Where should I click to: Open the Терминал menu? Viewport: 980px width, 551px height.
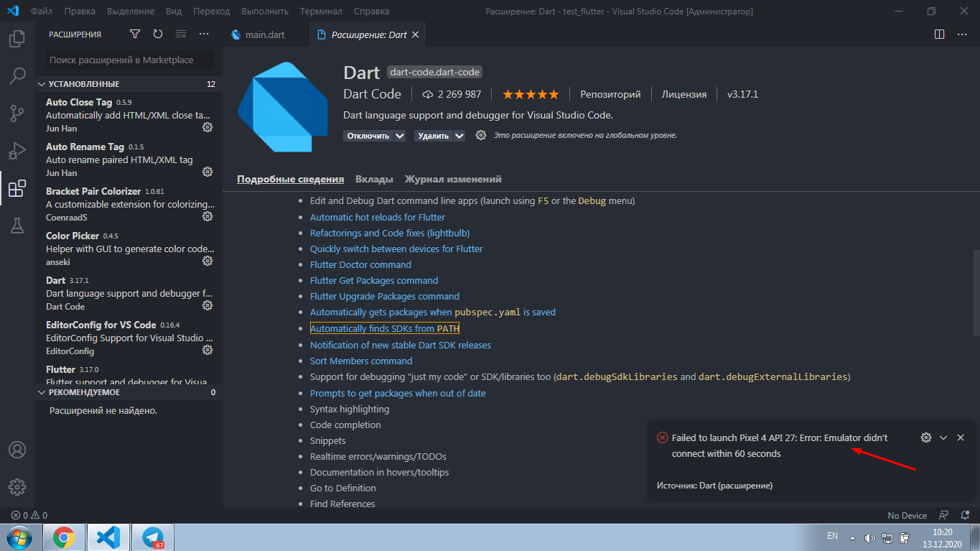point(320,11)
